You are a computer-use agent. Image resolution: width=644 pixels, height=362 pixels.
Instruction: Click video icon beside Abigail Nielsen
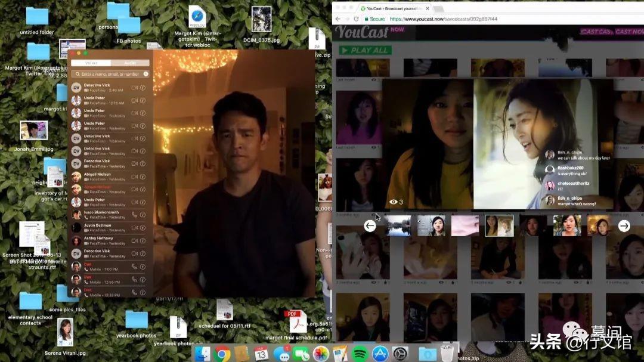134,177
